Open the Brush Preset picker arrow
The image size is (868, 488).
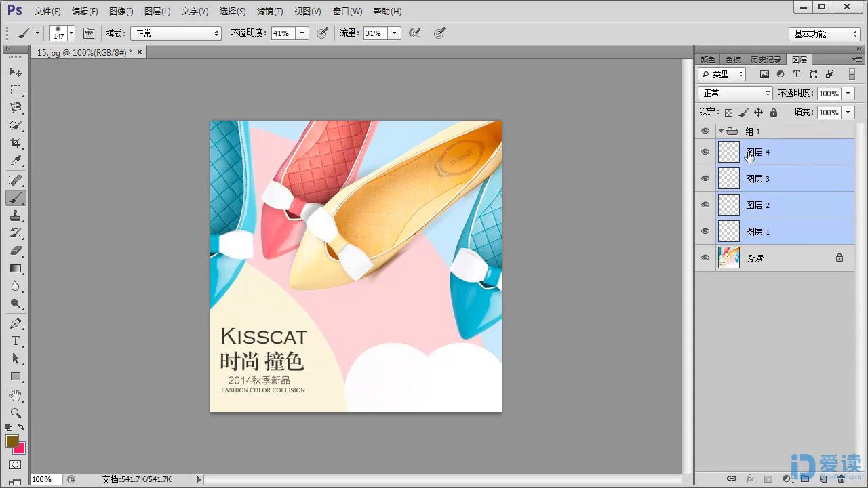click(71, 33)
